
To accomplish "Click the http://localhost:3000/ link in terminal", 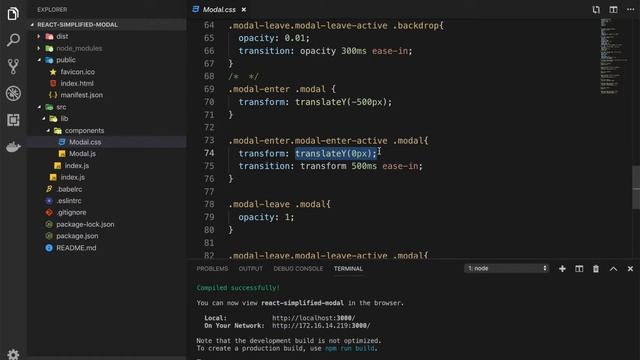I will (x=313, y=318).
